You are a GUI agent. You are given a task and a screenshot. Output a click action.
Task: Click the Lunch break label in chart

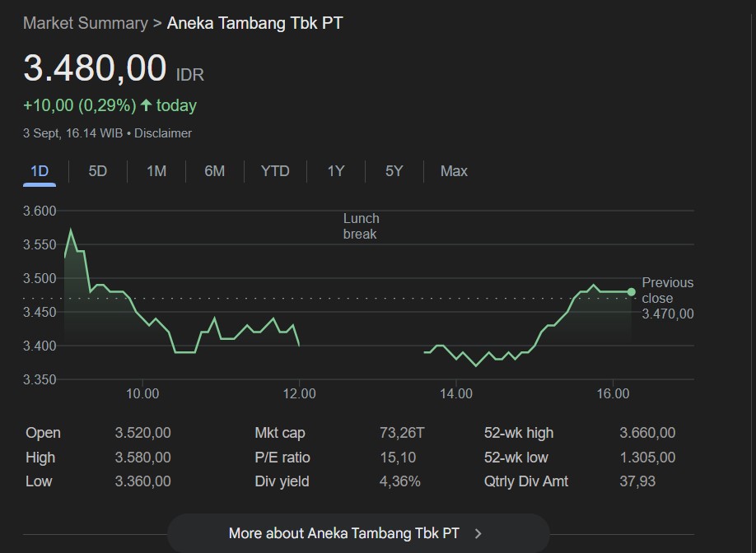click(362, 226)
